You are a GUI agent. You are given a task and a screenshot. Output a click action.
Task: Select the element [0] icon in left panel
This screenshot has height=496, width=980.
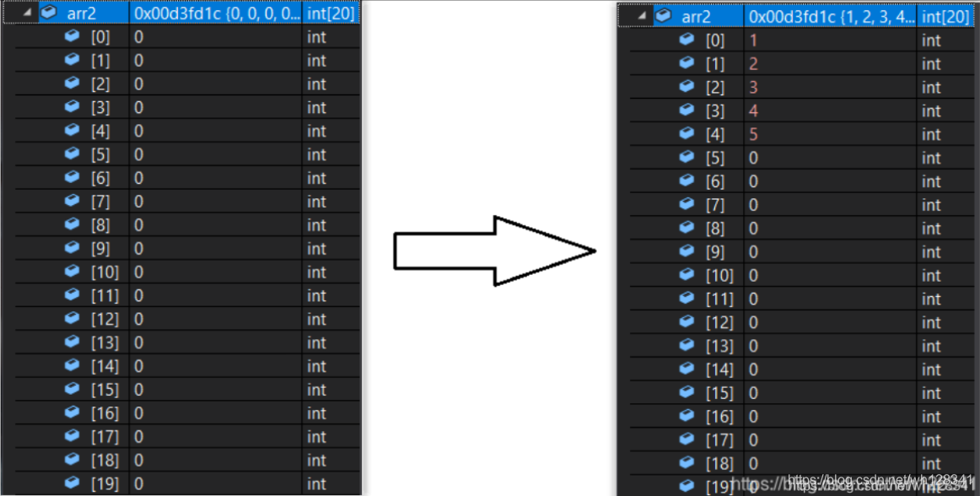click(x=73, y=36)
